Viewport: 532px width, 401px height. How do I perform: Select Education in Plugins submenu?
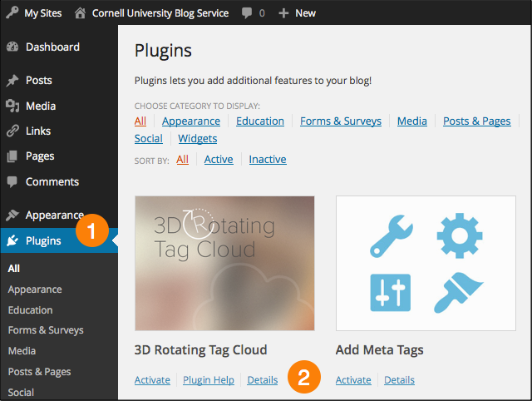point(30,310)
